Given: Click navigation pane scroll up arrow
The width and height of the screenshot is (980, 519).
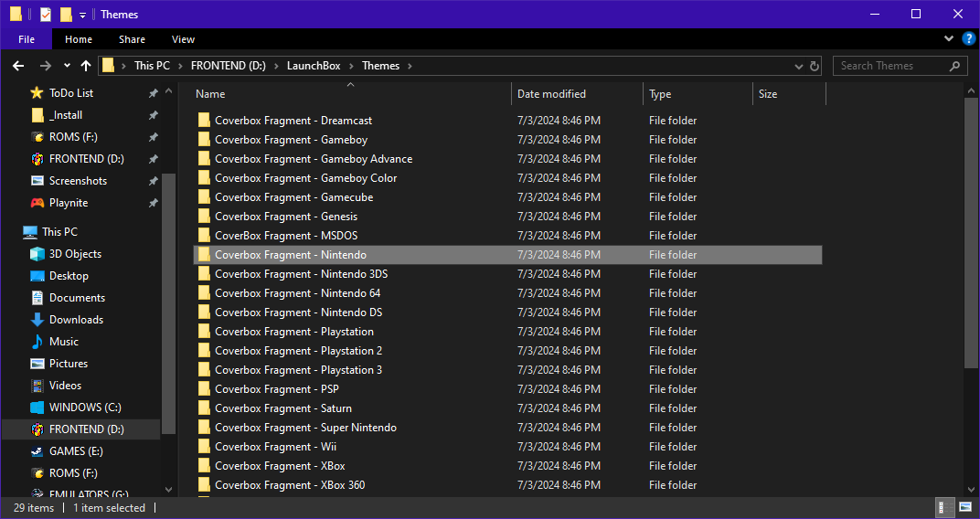Looking at the screenshot, I should click(168, 91).
